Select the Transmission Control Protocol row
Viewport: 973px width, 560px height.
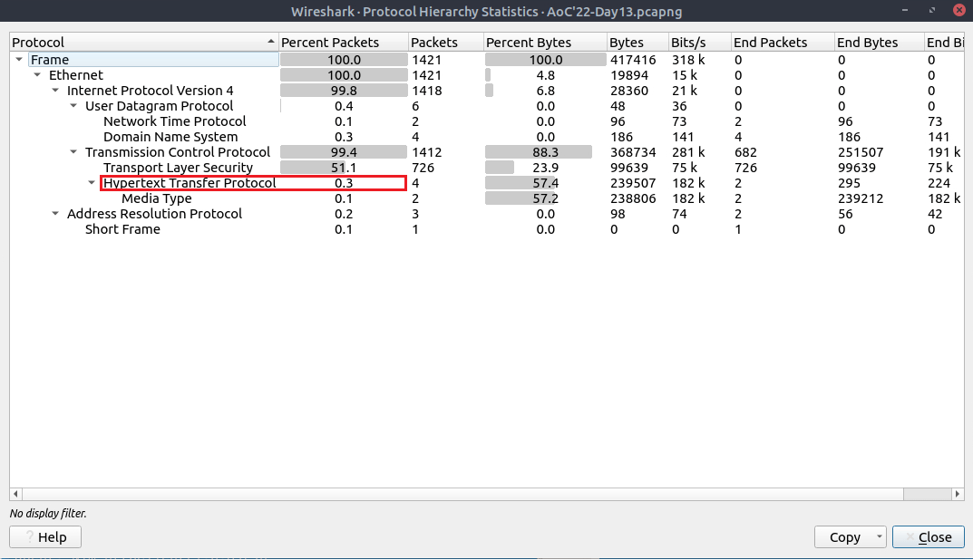[486, 152]
